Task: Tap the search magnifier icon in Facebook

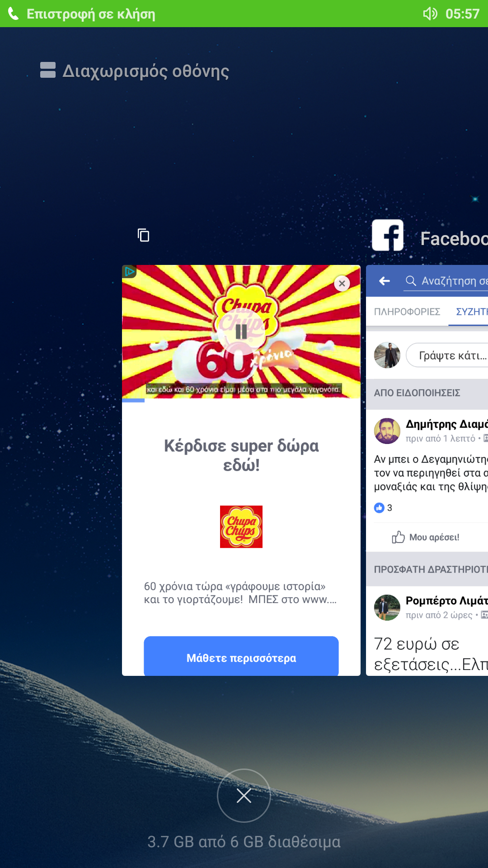Action: 411,281
